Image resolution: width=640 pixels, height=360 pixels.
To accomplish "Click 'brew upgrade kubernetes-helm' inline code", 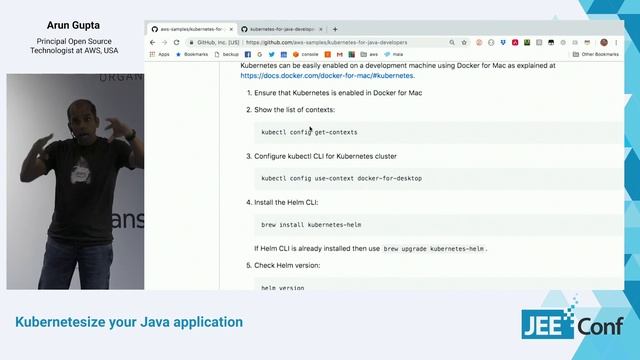I will [x=434, y=249].
